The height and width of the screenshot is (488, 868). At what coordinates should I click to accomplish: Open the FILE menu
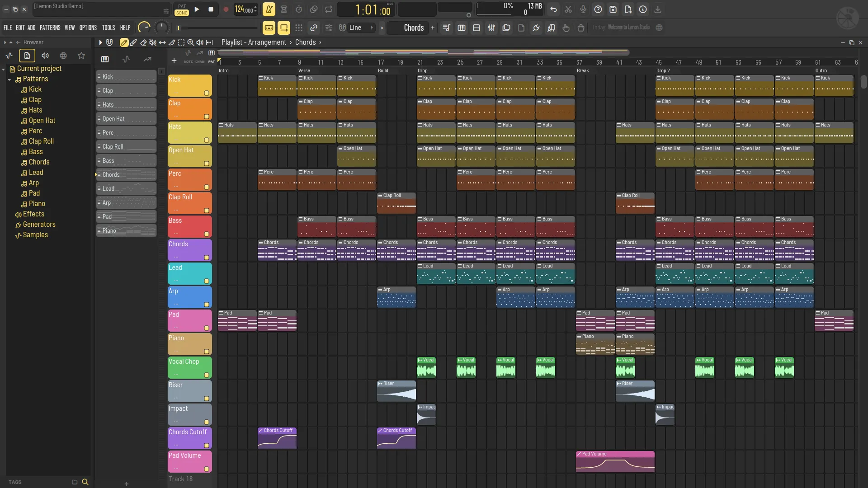point(8,28)
